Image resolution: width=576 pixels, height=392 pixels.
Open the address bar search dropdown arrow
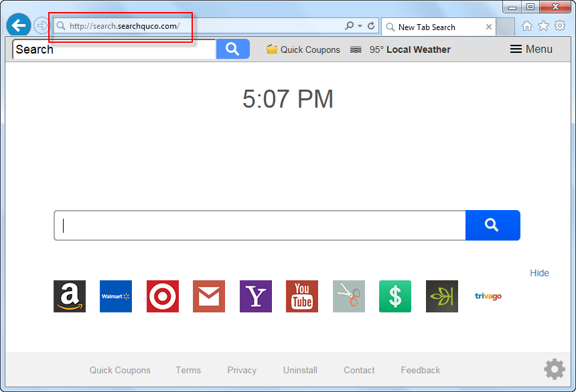click(x=360, y=25)
